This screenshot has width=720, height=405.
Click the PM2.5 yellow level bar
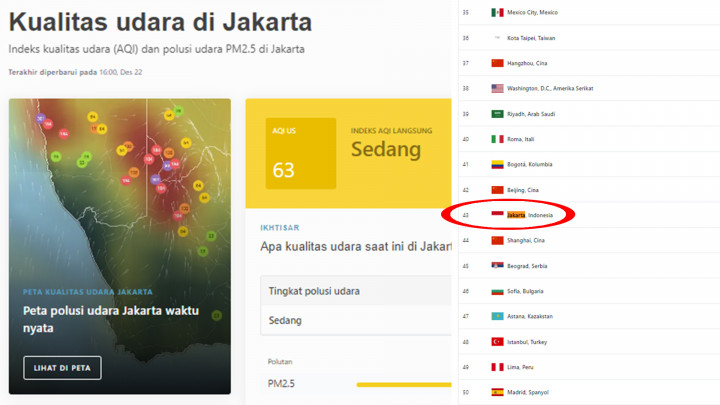click(x=404, y=385)
